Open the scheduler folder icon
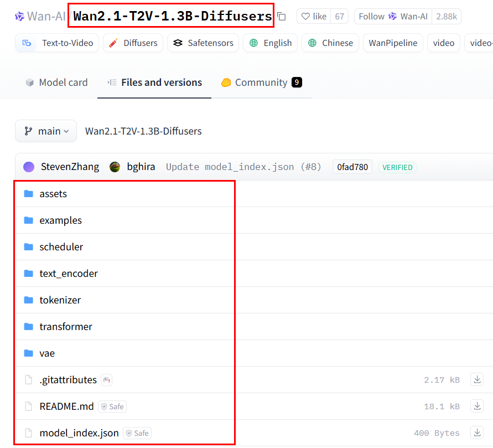The height and width of the screenshot is (448, 493). (x=29, y=246)
